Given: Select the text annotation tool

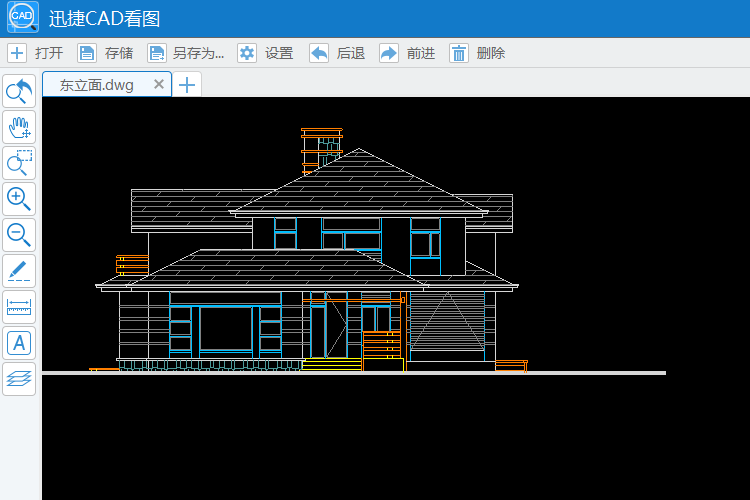Looking at the screenshot, I should [x=19, y=343].
